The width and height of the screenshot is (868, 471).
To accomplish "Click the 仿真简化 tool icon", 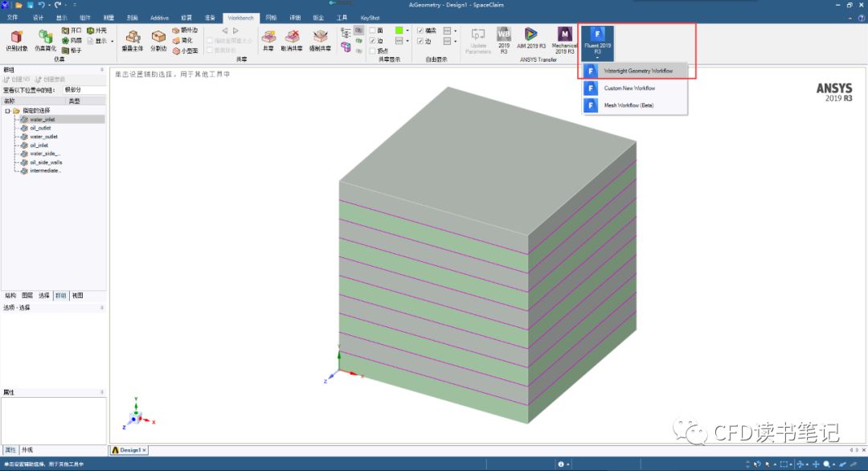I will pyautogui.click(x=45, y=37).
